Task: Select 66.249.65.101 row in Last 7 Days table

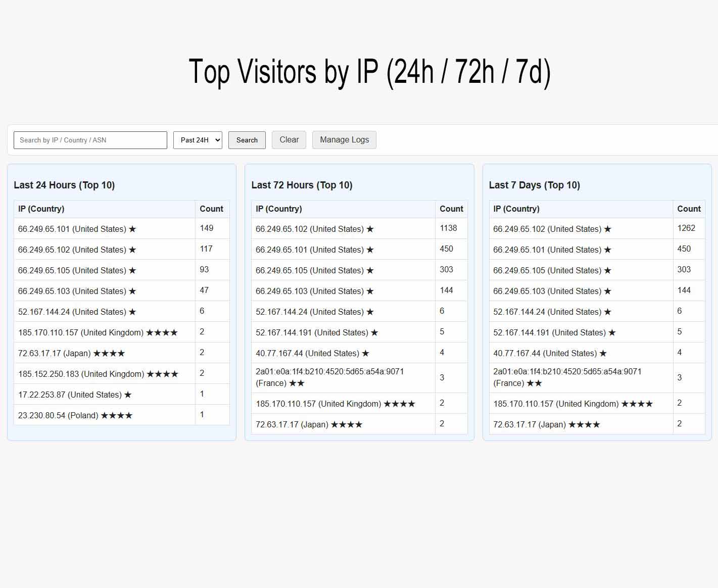Action: [597, 249]
